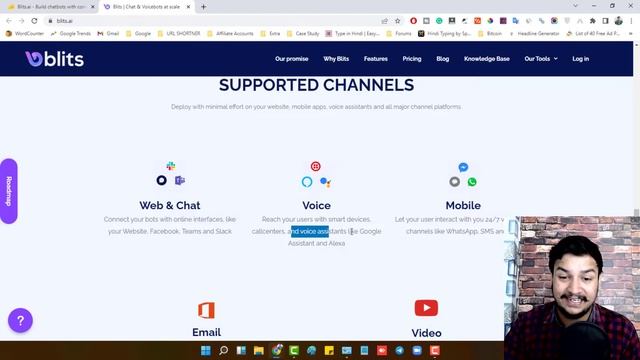The height and width of the screenshot is (360, 640).
Task: Open the Case Study bookmark folder
Action: click(x=303, y=33)
